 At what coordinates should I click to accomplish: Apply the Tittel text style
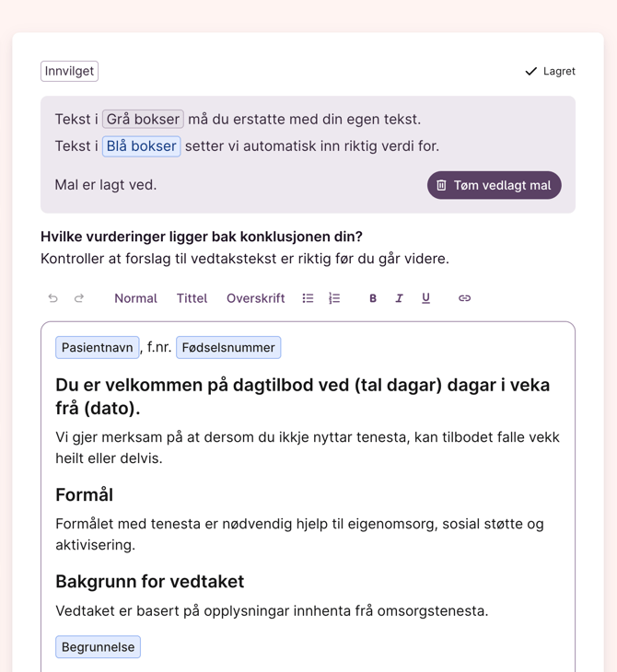pos(192,298)
